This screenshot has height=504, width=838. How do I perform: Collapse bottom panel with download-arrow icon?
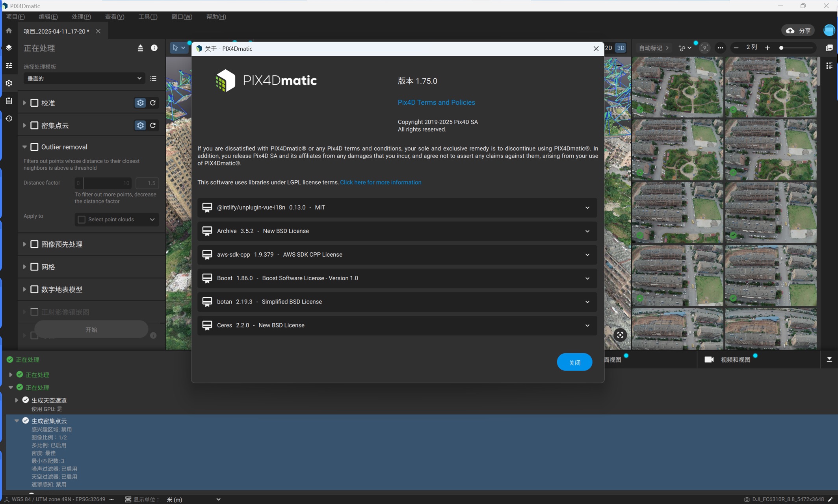(829, 359)
